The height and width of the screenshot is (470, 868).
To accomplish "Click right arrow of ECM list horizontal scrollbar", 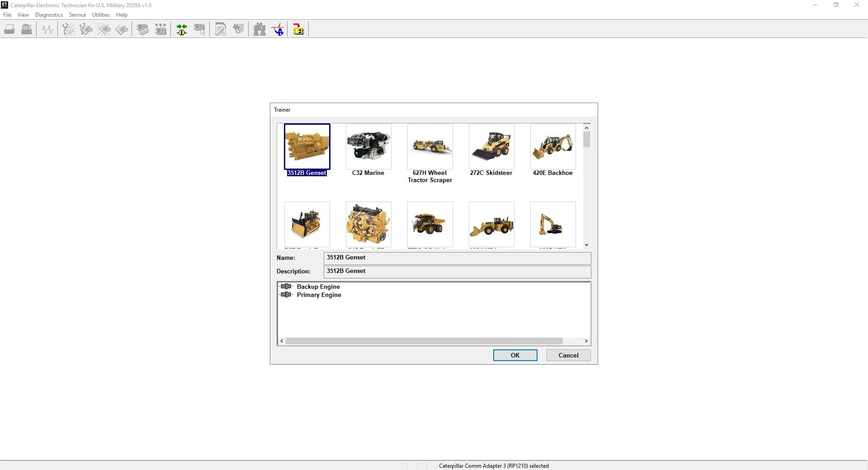I will tap(586, 341).
